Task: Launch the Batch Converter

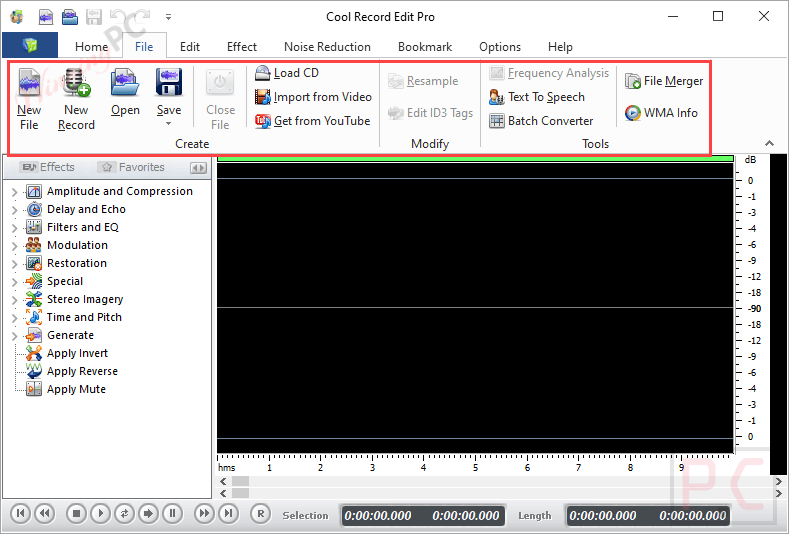Action: 541,121
